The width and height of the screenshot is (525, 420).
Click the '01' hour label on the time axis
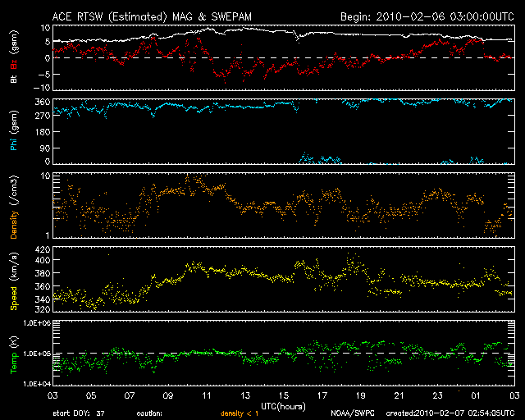tap(476, 395)
